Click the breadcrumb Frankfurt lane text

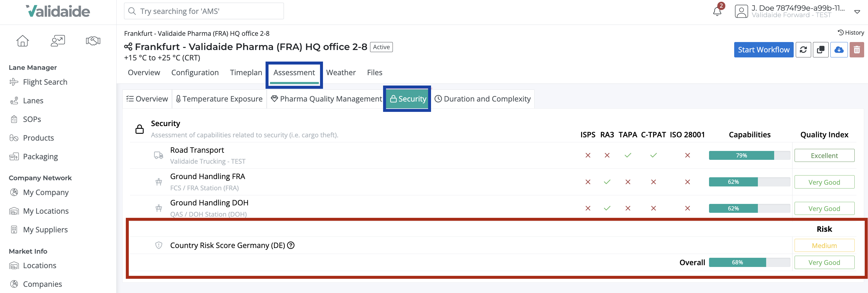click(197, 33)
